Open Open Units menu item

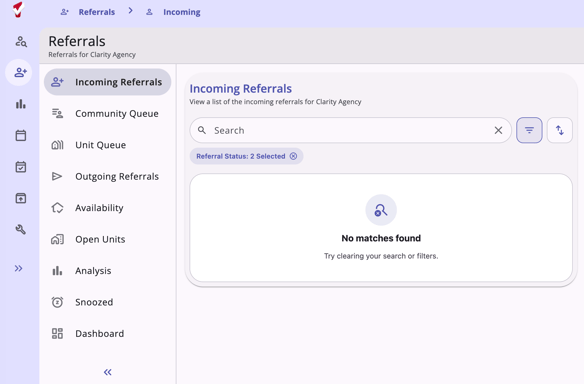point(107,239)
